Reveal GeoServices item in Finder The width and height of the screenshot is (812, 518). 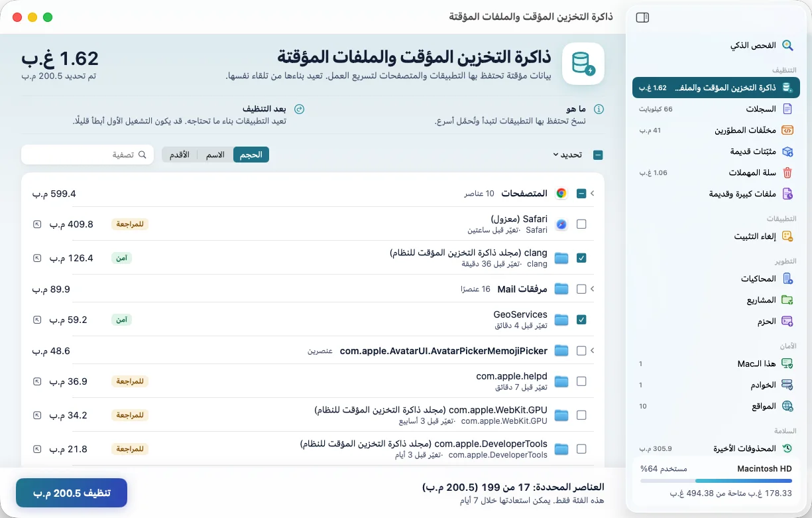37,320
